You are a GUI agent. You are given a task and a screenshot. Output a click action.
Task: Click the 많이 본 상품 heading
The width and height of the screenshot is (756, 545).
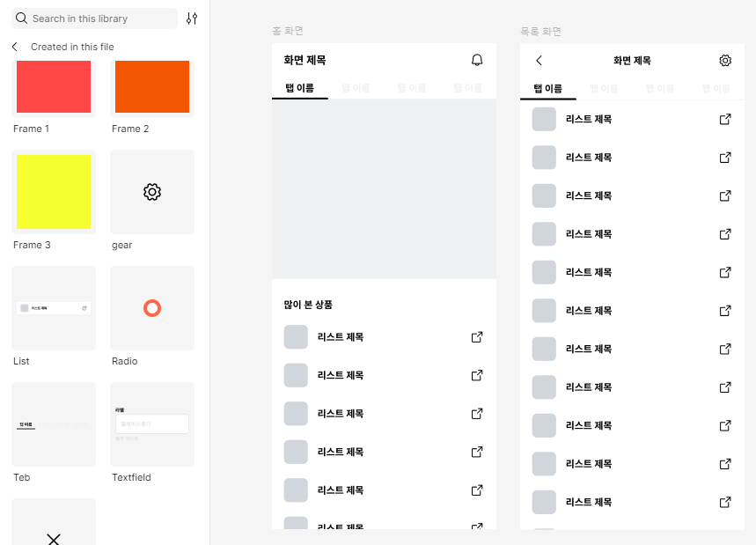coord(308,305)
